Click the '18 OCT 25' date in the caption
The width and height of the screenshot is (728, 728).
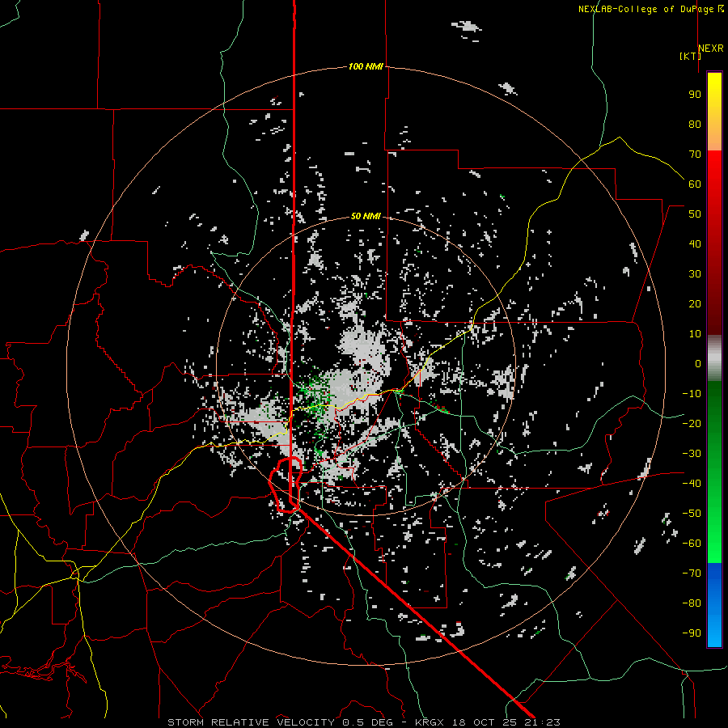(x=485, y=722)
